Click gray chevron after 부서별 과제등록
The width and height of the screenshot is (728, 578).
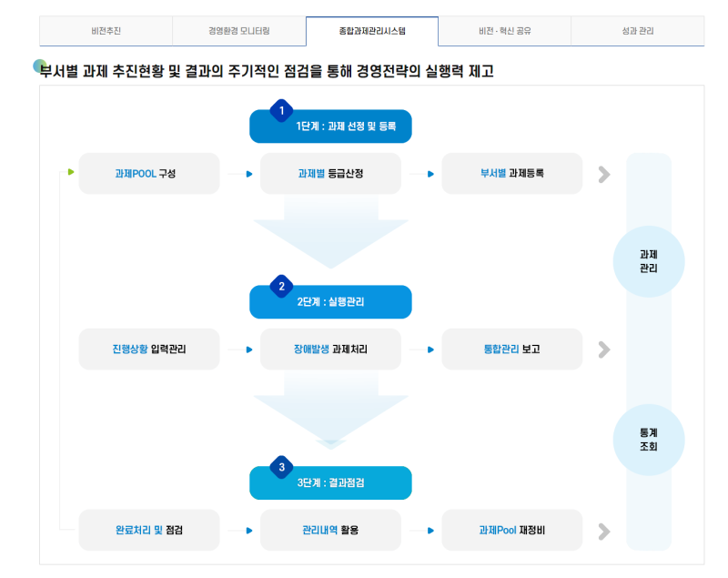pos(603,174)
